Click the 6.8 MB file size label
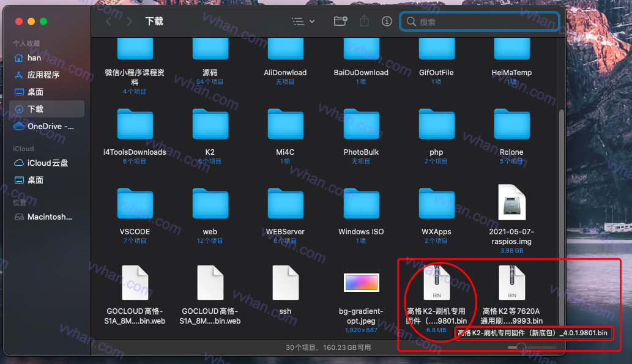Screen dimensions: 632x364 (x=436, y=330)
